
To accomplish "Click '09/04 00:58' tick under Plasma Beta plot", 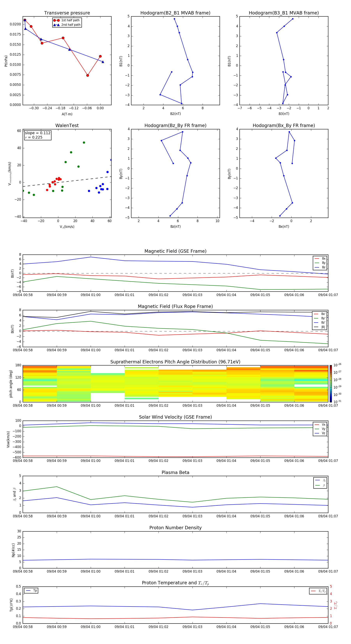I will click(x=23, y=516).
